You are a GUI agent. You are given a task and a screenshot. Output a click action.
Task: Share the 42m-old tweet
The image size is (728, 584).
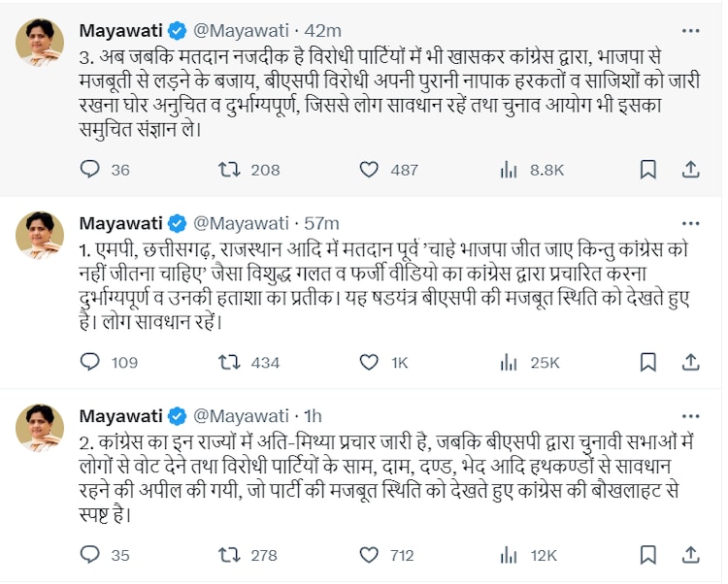[x=690, y=170]
